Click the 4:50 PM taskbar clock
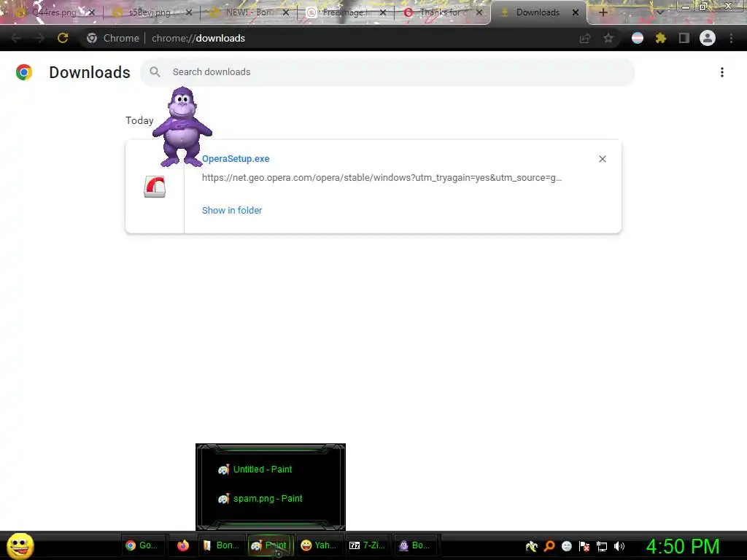Viewport: 747px width, 560px height. coord(683,546)
